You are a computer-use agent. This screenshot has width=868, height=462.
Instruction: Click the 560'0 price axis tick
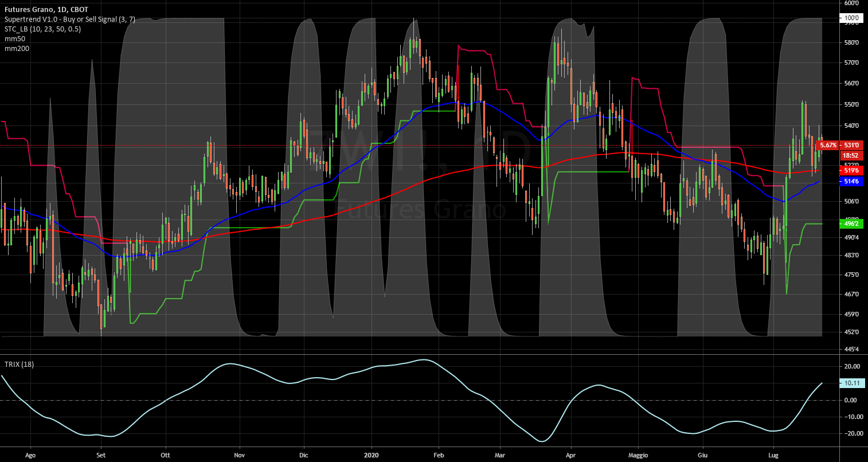(x=851, y=84)
